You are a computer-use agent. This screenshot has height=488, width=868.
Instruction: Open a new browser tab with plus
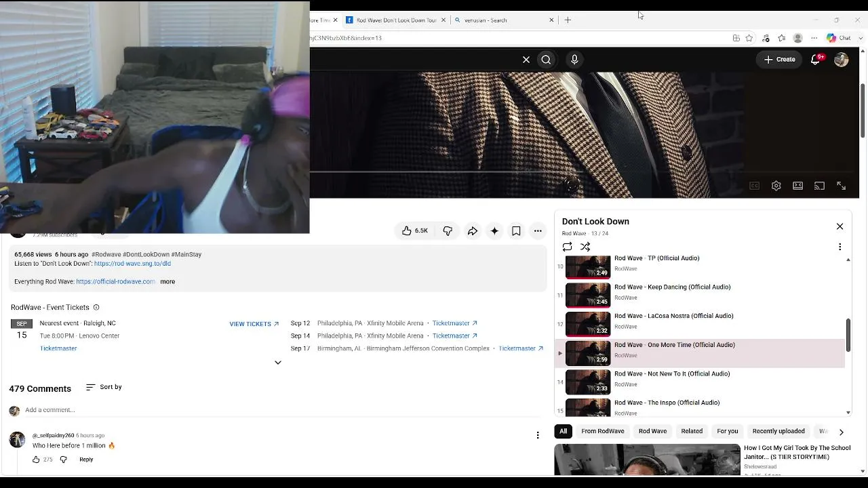pyautogui.click(x=568, y=20)
